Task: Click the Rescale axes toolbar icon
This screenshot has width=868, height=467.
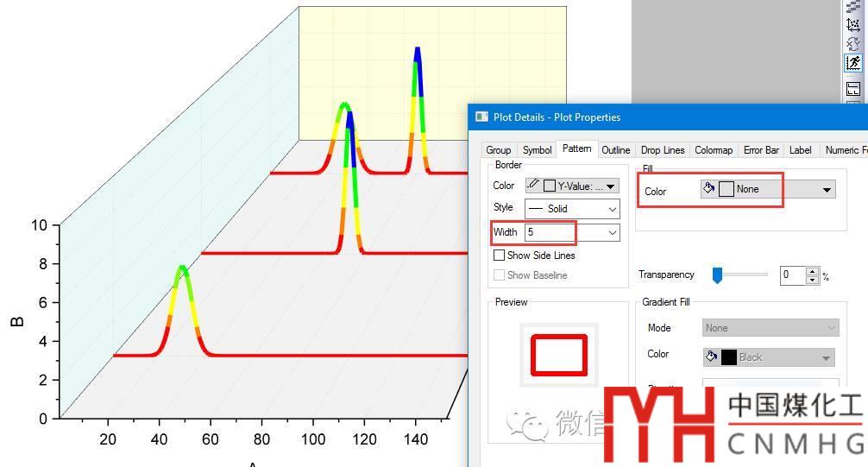Action: tap(853, 25)
